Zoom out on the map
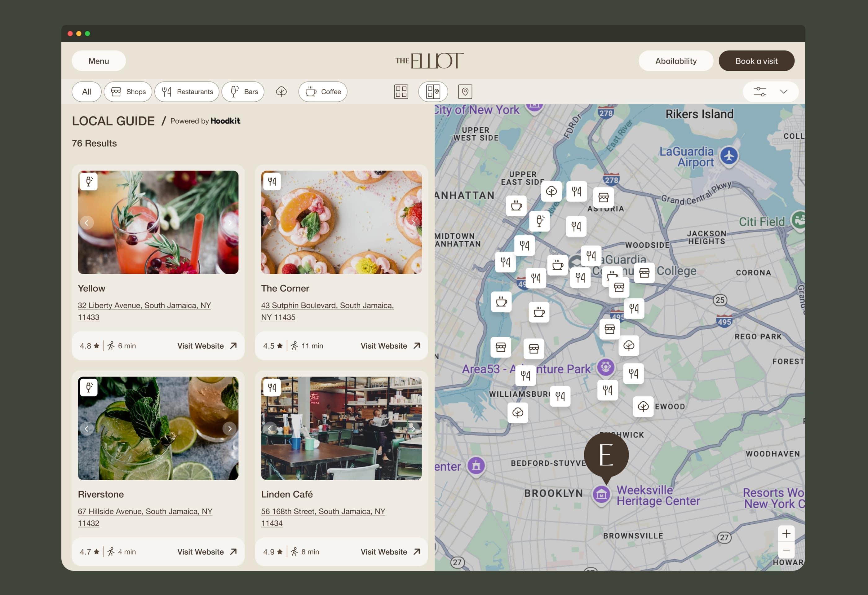 (x=786, y=550)
